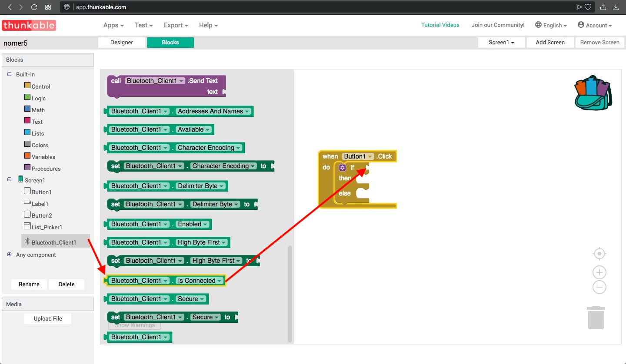Click the paper plane send icon
Screen dimensions: 626x364
coord(579,7)
